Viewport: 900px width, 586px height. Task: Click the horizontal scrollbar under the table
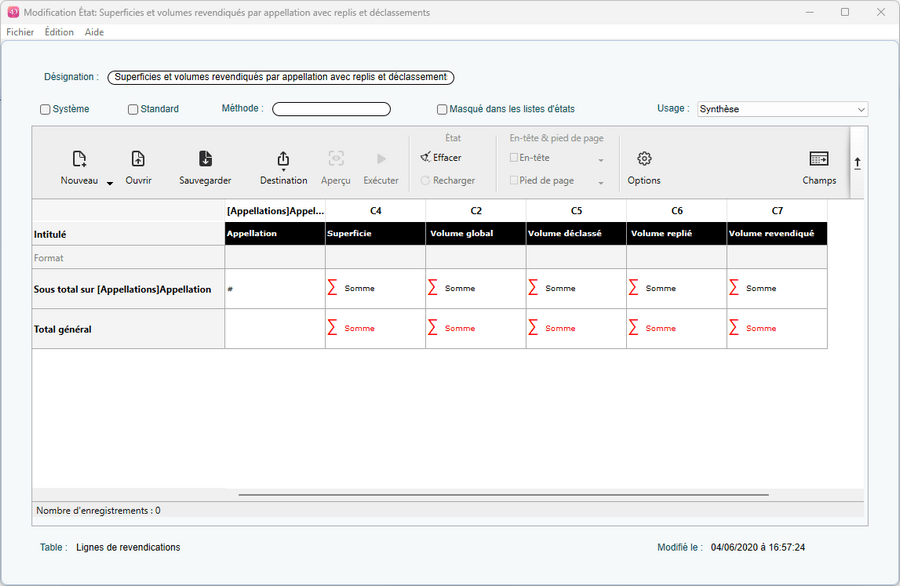click(503, 494)
